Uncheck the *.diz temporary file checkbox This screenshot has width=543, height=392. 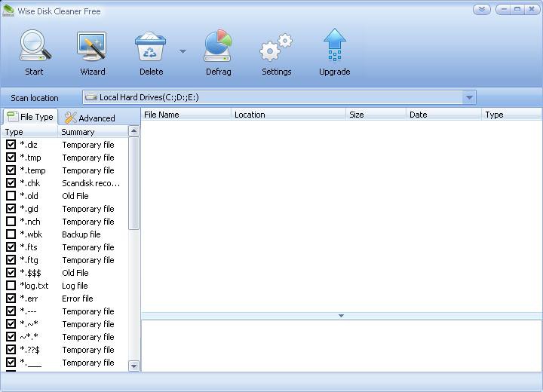click(x=11, y=145)
